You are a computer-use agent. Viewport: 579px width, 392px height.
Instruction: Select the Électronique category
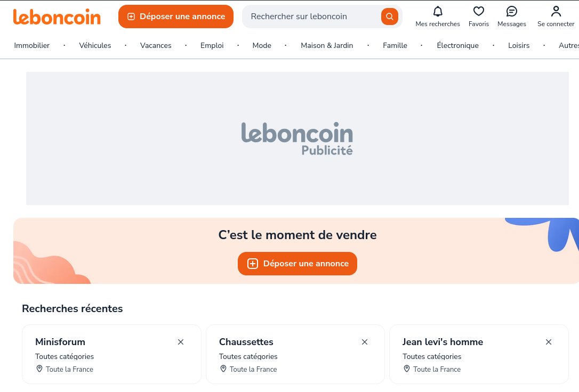[x=457, y=45]
